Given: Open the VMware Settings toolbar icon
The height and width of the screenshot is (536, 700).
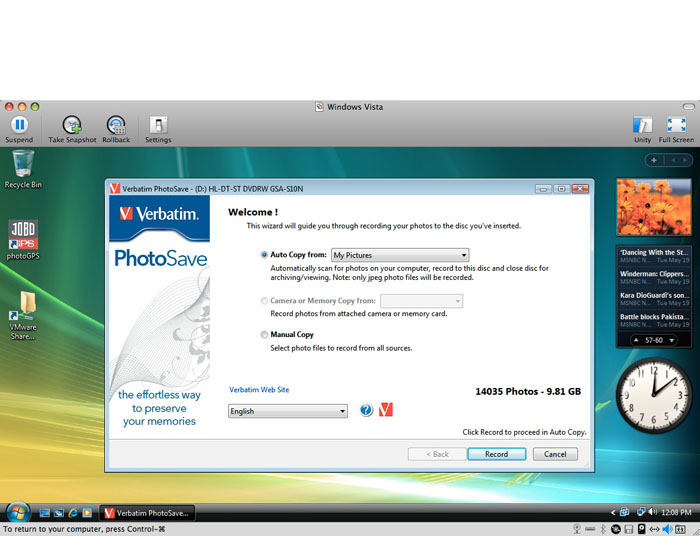Looking at the screenshot, I should pyautogui.click(x=158, y=125).
